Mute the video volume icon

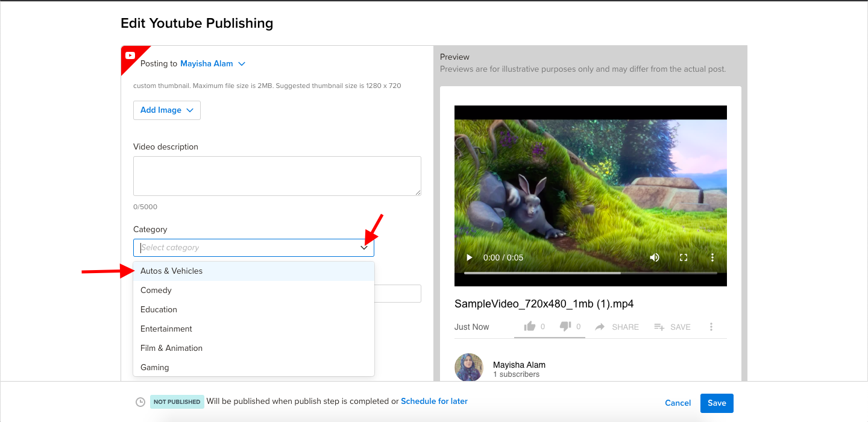(x=655, y=257)
